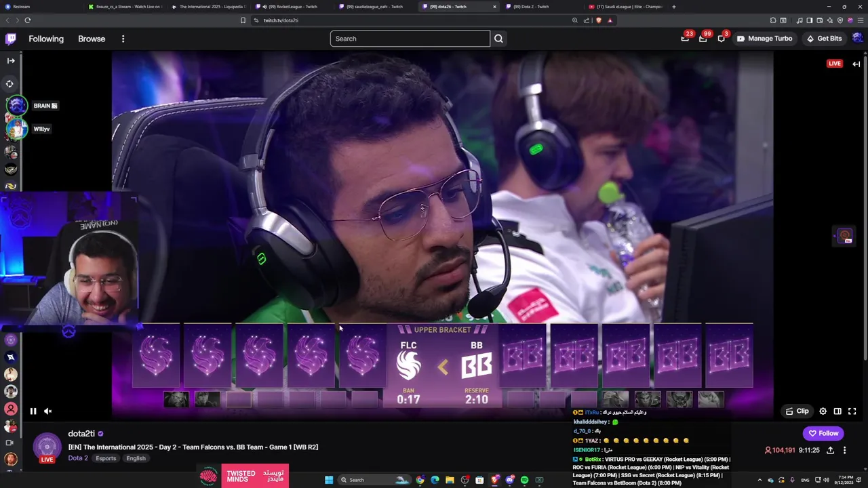
Task: Unmute the stream audio
Action: (47, 411)
